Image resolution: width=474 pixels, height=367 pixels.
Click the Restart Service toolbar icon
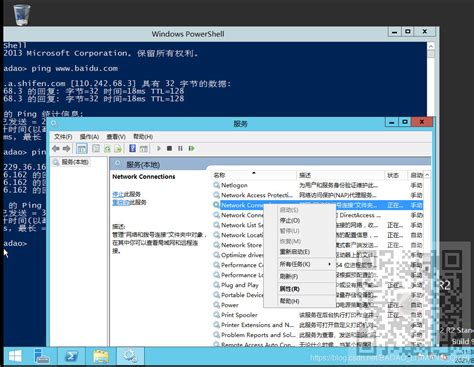point(191,148)
